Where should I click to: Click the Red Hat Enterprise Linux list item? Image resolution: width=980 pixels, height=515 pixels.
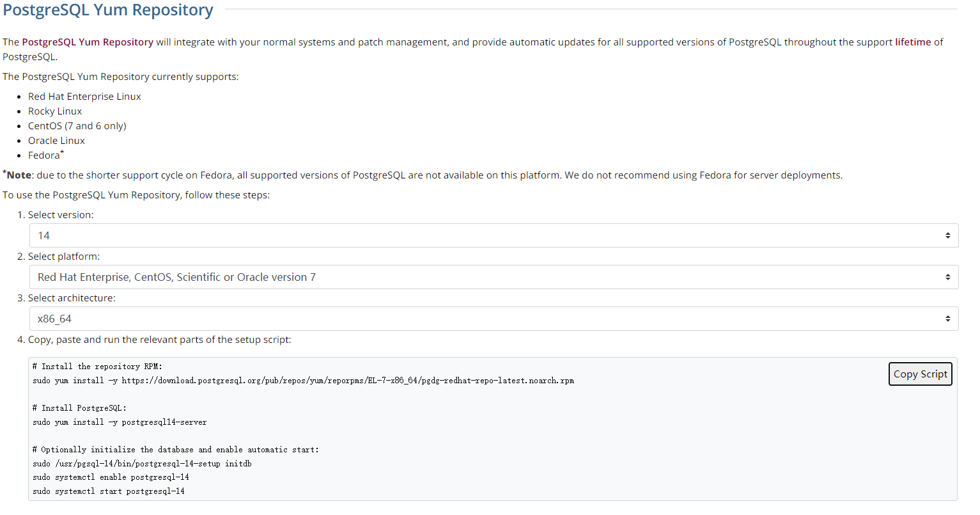point(84,96)
